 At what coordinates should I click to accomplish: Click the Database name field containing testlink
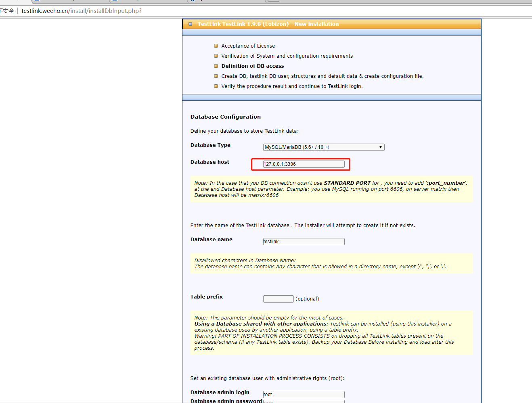(304, 242)
